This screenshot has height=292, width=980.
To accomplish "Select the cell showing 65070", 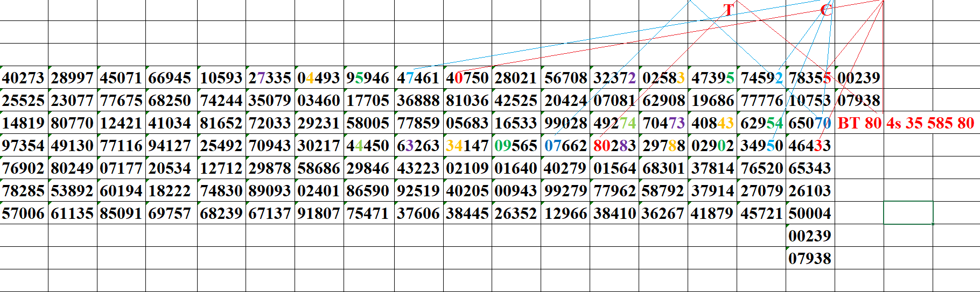I will coord(810,123).
